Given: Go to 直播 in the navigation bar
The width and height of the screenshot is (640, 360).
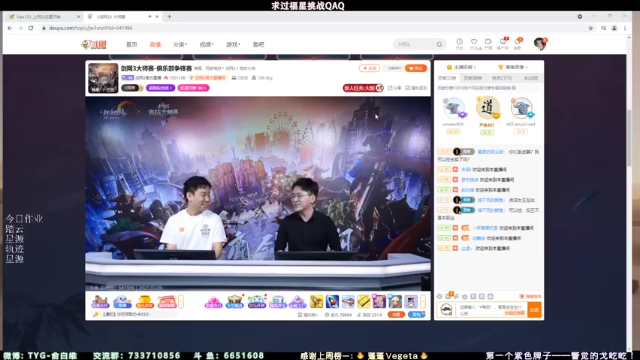Looking at the screenshot, I should pos(155,44).
